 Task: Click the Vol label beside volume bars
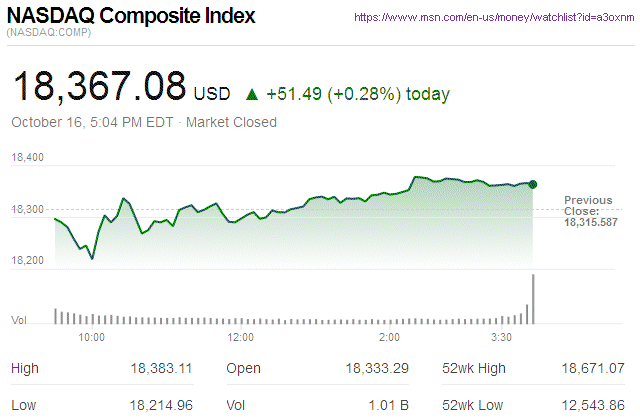click(x=18, y=320)
